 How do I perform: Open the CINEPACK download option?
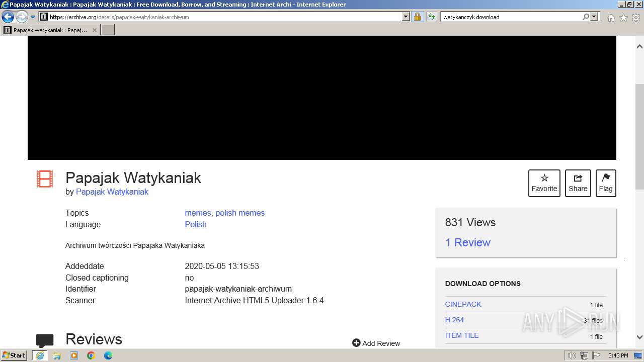click(x=463, y=304)
